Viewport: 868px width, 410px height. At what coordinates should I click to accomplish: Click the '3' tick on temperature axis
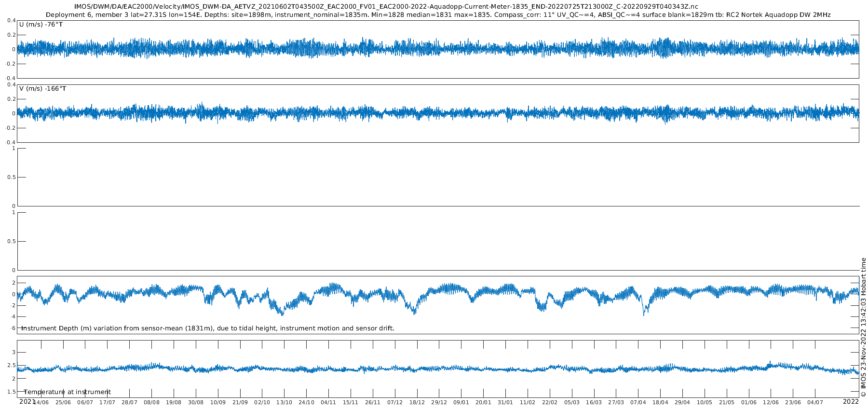click(x=14, y=353)
